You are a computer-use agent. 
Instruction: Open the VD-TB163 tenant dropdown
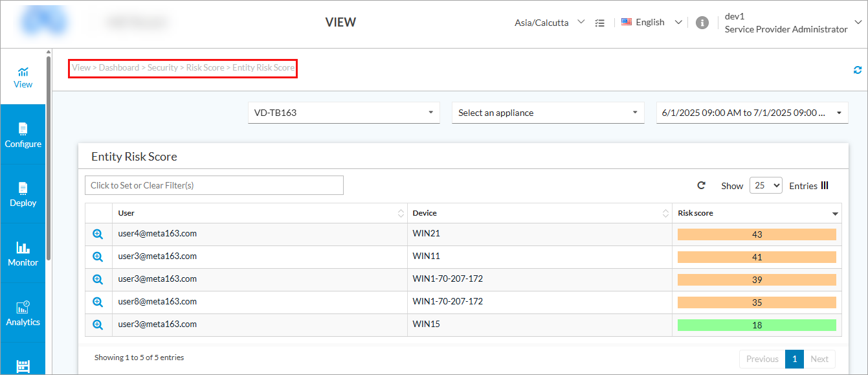tap(344, 113)
